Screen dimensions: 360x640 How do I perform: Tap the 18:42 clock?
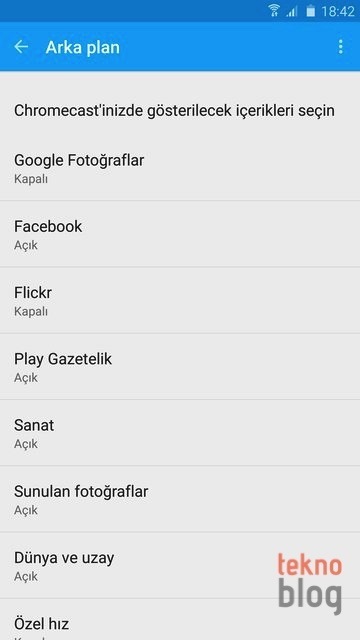click(338, 11)
